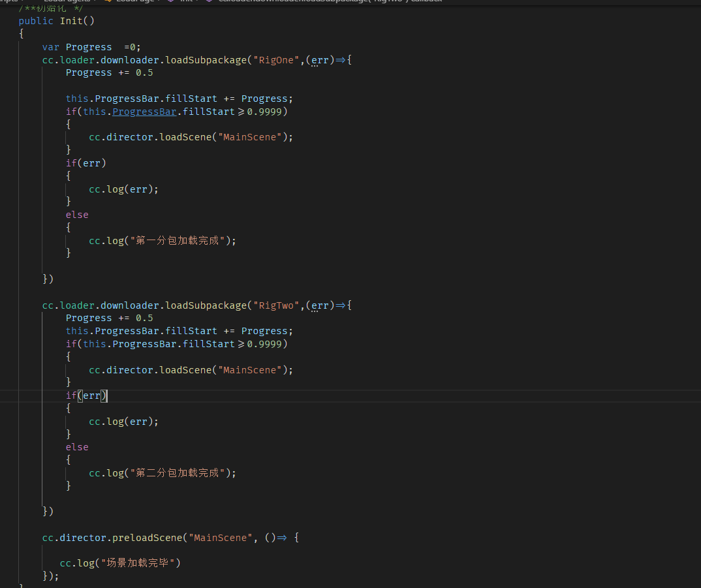The width and height of the screenshot is (701, 588).
Task: Click the else keyword above the 第一分包 log
Action: tap(77, 215)
